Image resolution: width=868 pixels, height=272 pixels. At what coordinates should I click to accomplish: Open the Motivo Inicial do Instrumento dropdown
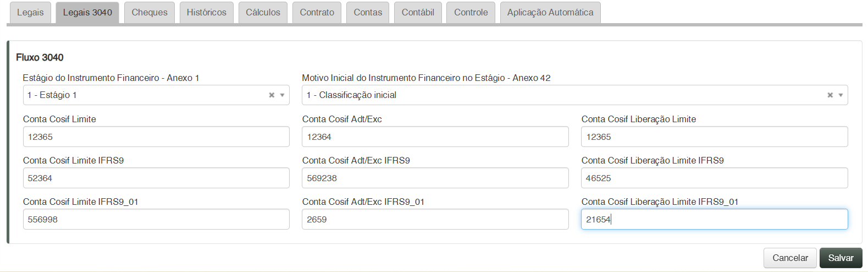pyautogui.click(x=841, y=95)
